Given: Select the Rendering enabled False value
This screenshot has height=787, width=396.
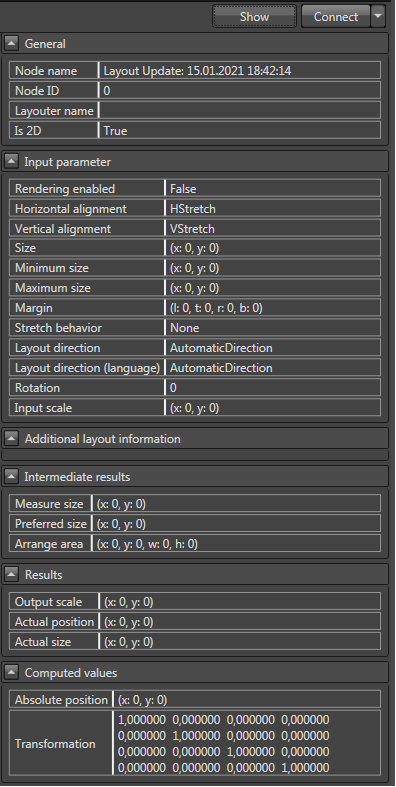Looking at the screenshot, I should coord(273,189).
